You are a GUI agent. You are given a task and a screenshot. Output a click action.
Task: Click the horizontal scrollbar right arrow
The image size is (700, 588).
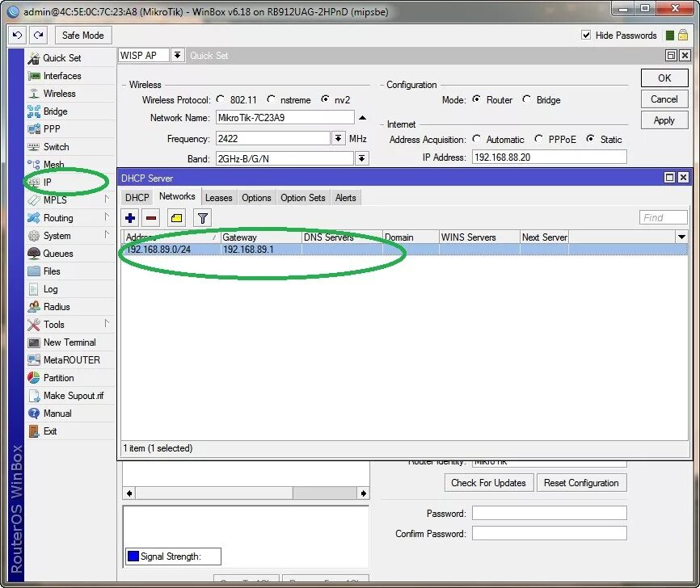(364, 493)
